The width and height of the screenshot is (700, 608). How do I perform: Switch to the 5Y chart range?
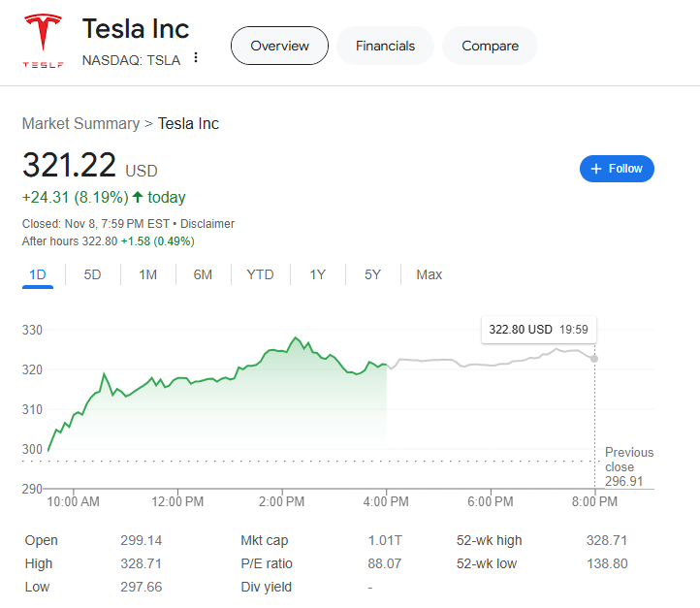click(x=372, y=274)
